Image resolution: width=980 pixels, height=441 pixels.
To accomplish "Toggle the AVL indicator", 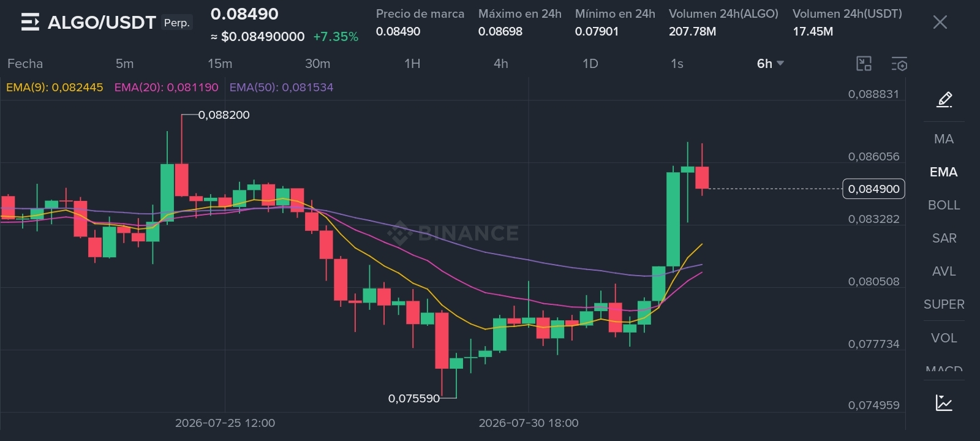I will click(944, 271).
